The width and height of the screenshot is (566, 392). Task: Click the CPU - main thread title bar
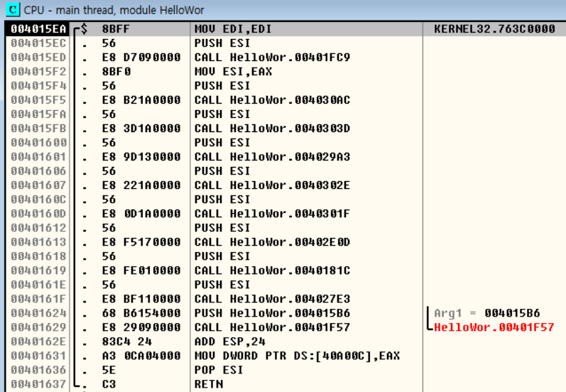(283, 10)
